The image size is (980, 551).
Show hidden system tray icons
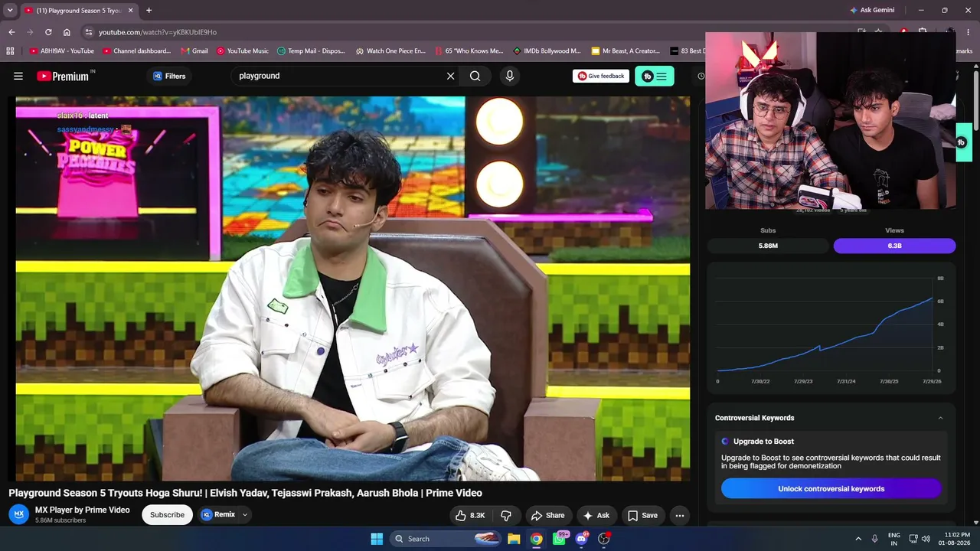pos(858,539)
